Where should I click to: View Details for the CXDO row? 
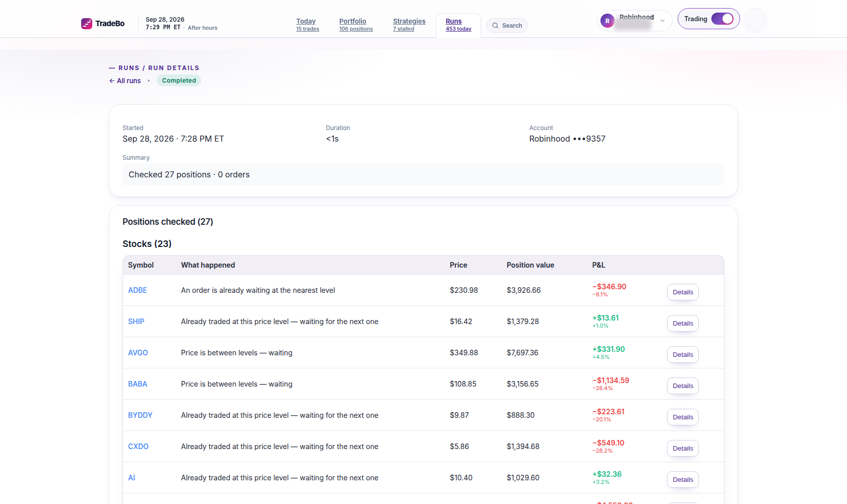pos(683,449)
